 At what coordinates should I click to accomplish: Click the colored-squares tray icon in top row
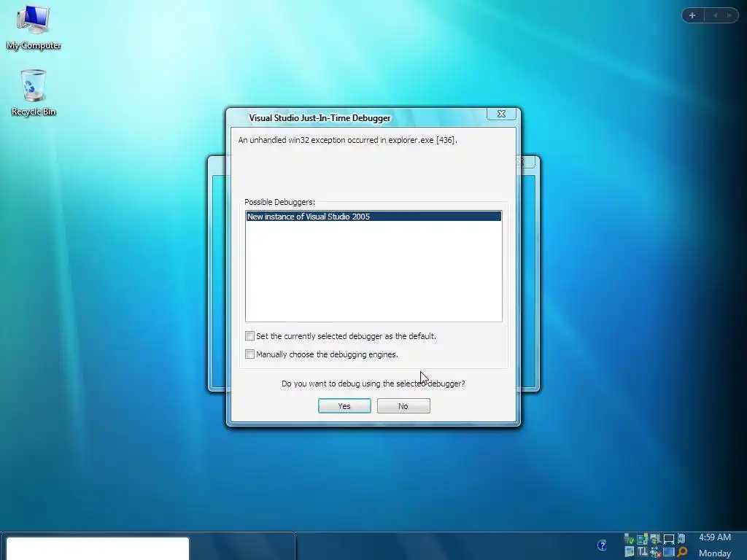[x=642, y=539]
